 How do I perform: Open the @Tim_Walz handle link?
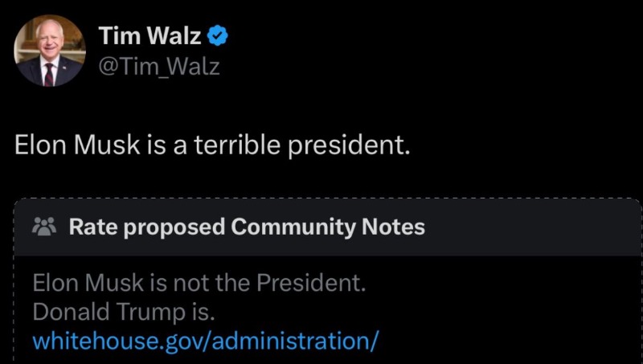pos(158,67)
